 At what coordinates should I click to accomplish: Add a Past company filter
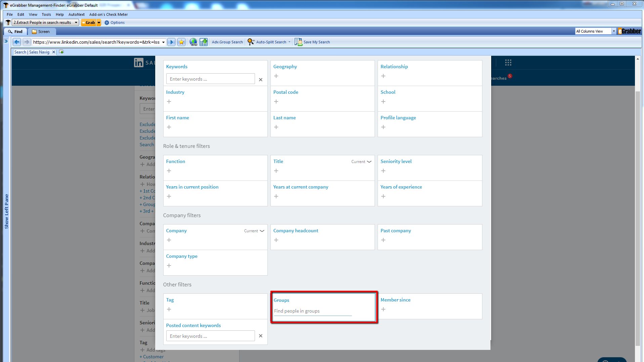pos(383,240)
